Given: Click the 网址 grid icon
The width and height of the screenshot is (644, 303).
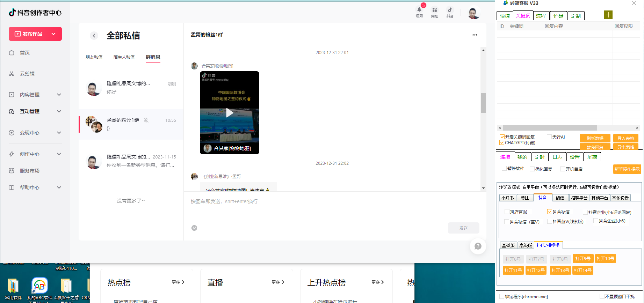Looking at the screenshot, I should pyautogui.click(x=434, y=10).
